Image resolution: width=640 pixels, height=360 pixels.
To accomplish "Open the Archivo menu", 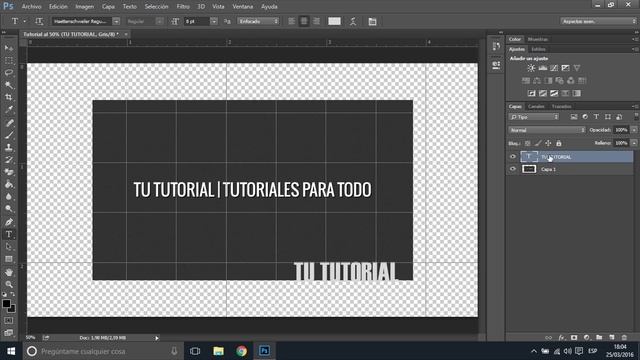I will [31, 7].
